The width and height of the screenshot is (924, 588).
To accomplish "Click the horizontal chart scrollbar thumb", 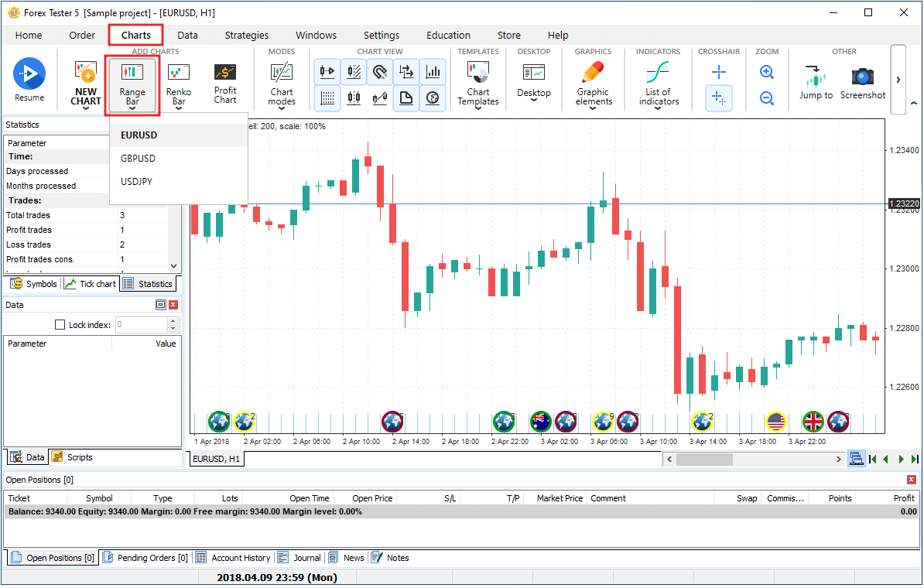I will click(x=703, y=459).
